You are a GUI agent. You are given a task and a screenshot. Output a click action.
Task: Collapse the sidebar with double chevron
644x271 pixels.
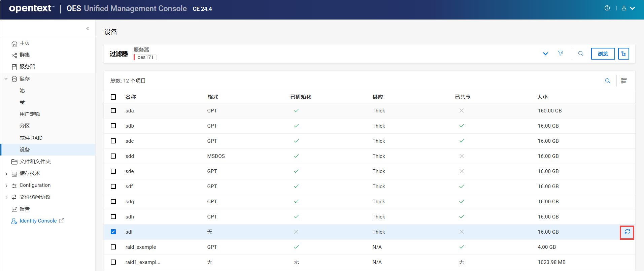click(88, 29)
